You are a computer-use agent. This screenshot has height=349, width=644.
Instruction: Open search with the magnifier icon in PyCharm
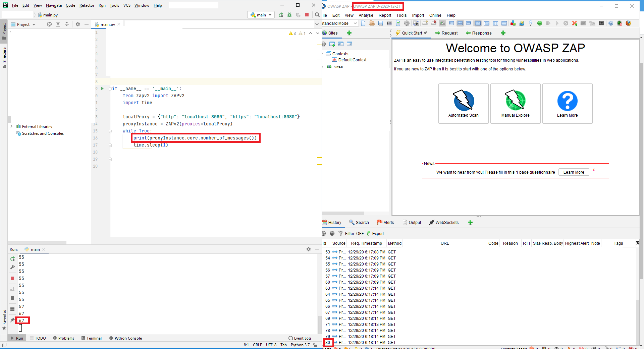[317, 15]
